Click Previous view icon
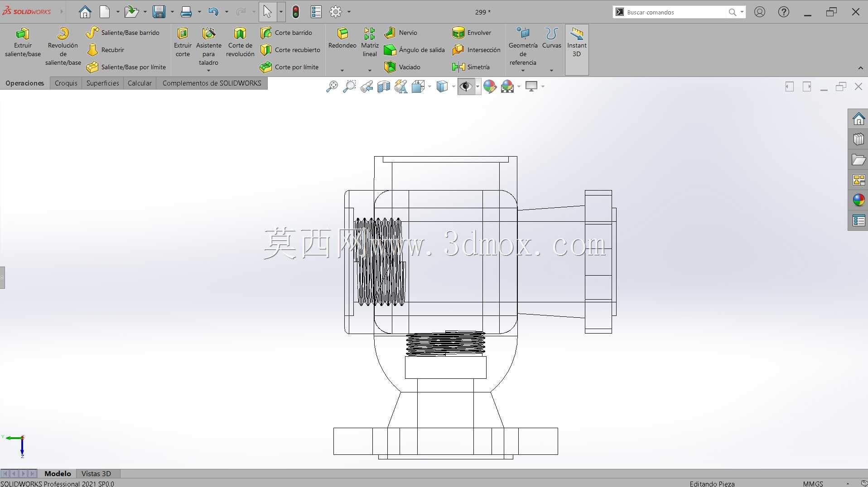The image size is (868, 487). coord(366,86)
